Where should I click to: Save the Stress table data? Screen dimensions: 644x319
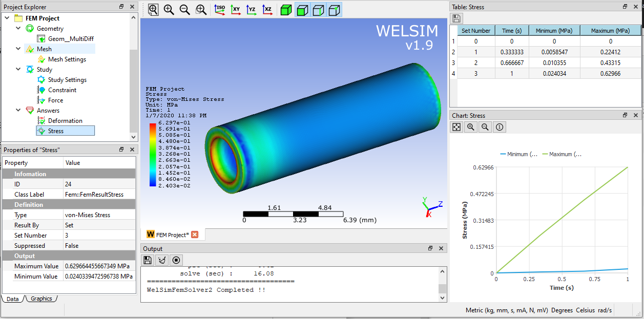456,19
